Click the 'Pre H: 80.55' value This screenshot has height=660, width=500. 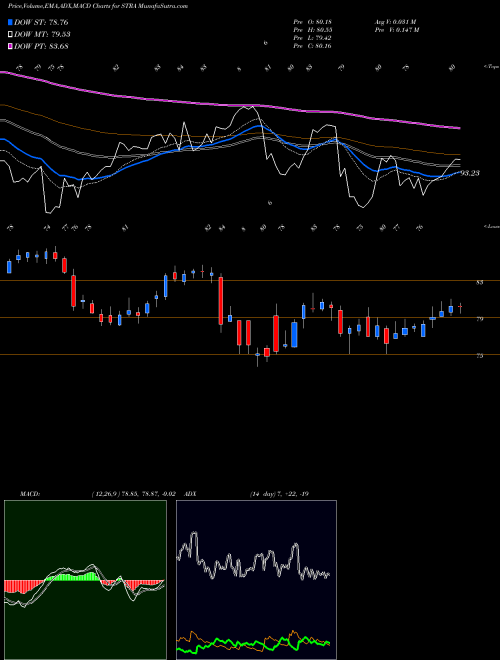click(313, 30)
